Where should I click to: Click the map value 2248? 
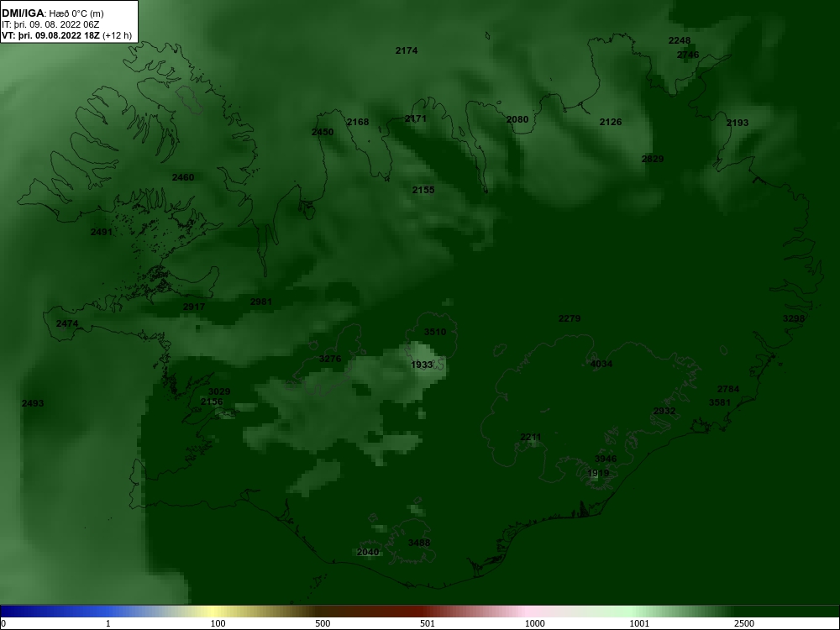tap(680, 40)
